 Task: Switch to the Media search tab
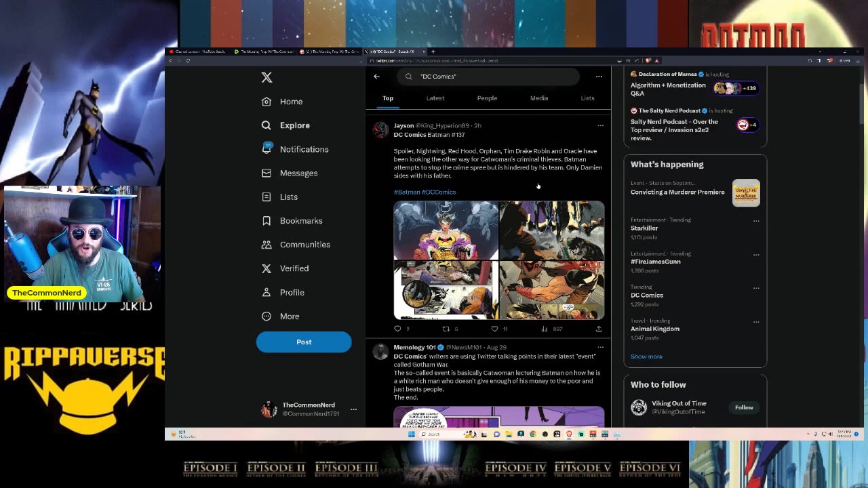pos(539,98)
